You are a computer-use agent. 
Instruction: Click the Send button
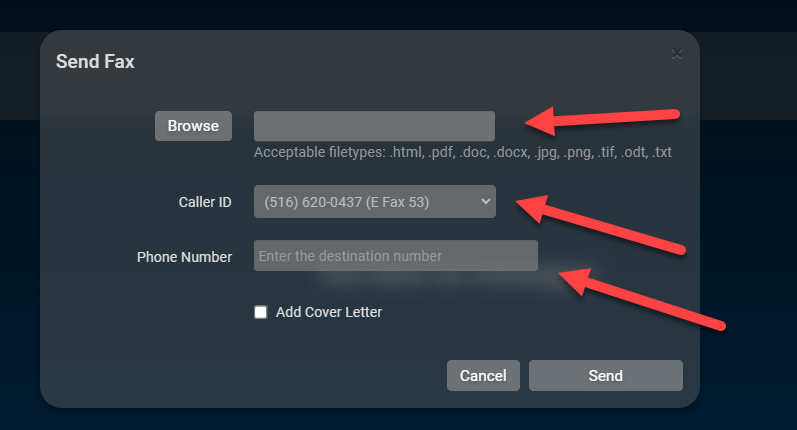click(x=605, y=376)
